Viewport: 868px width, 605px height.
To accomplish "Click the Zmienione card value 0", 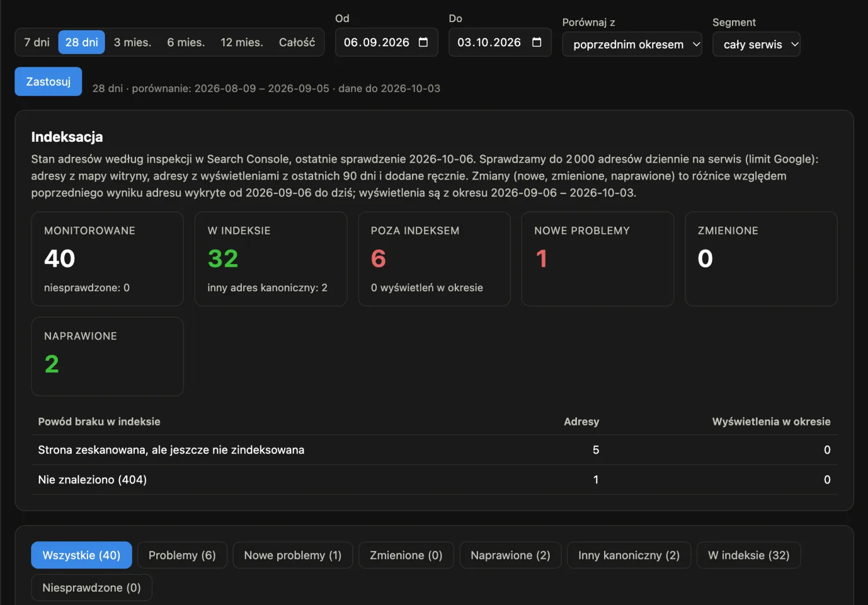I will 705,258.
